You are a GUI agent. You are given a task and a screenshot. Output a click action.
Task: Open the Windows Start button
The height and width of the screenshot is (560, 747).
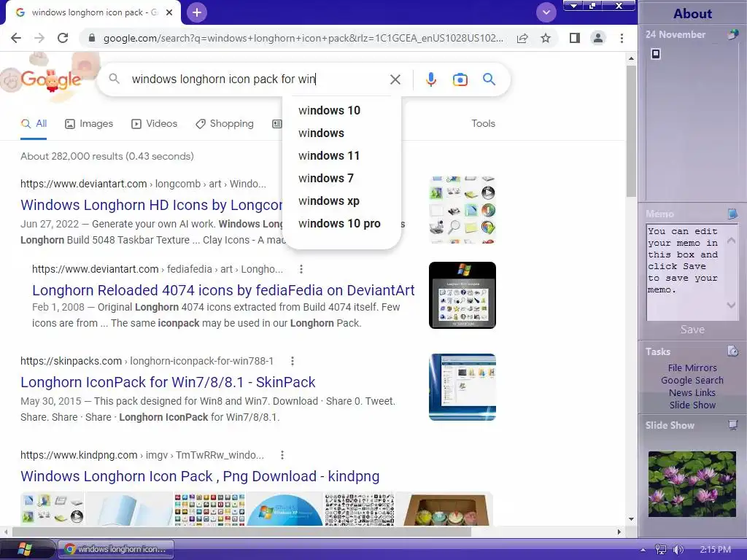(25, 549)
